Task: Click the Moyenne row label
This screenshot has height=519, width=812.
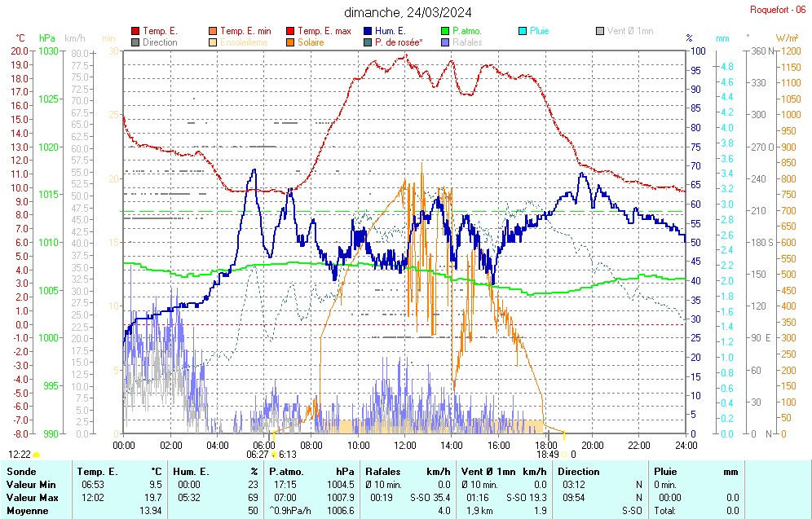Action: (x=28, y=511)
